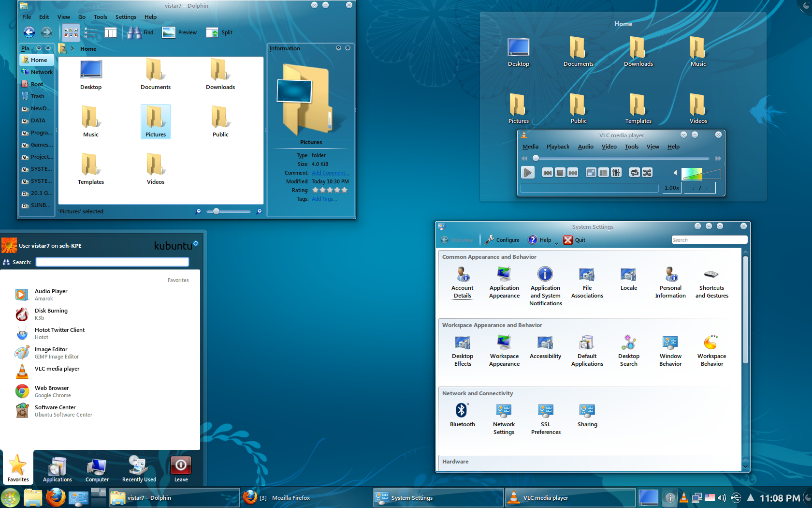Switch Dolphin to Details view mode
The width and height of the screenshot is (812, 508).
[90, 32]
